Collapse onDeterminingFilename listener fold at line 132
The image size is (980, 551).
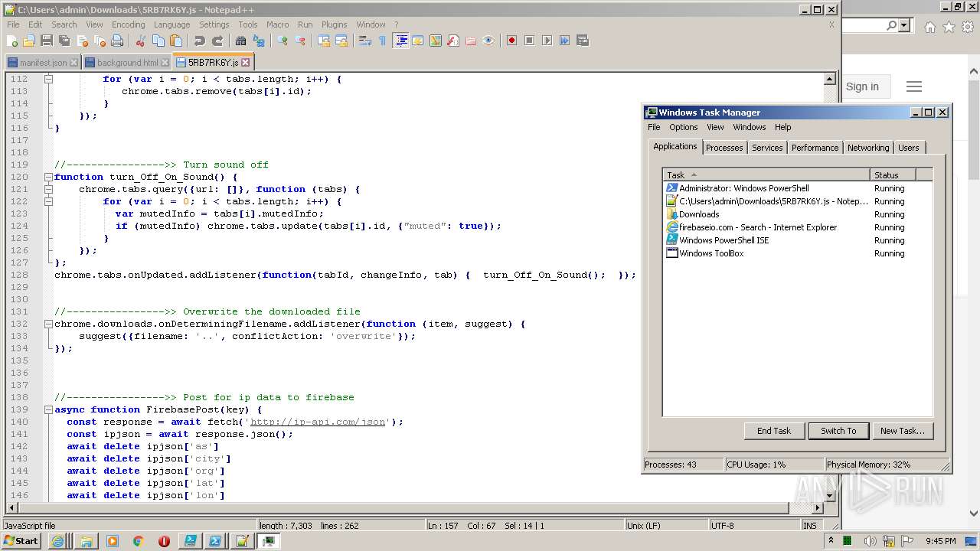[x=48, y=324]
